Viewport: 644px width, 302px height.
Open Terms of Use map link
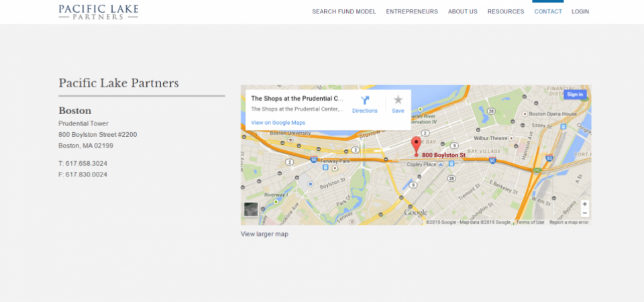pos(530,222)
